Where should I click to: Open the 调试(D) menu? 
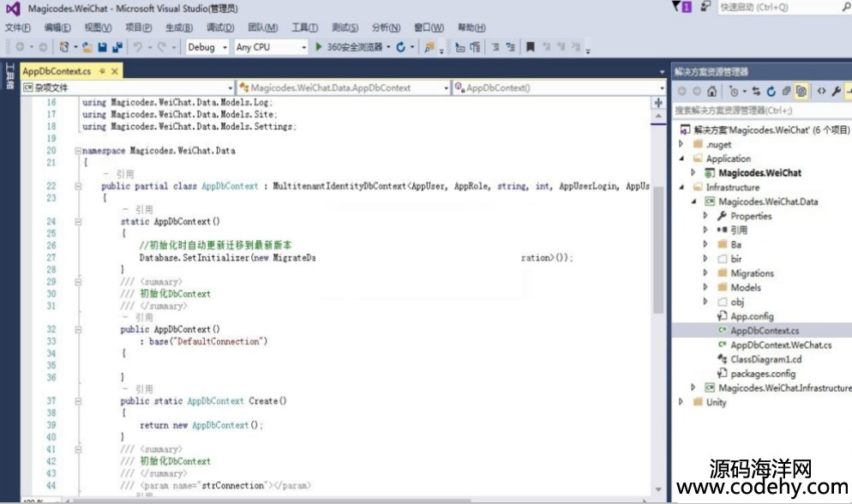coord(220,27)
